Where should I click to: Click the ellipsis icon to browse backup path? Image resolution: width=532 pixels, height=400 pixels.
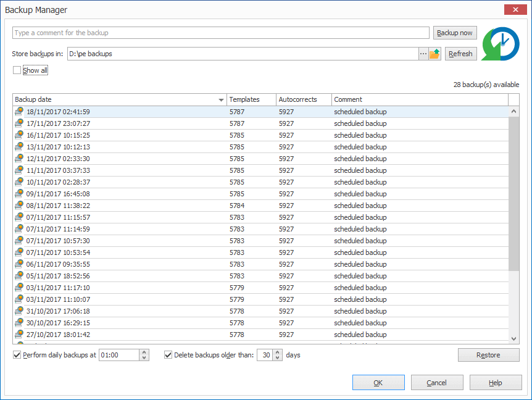[x=424, y=54]
